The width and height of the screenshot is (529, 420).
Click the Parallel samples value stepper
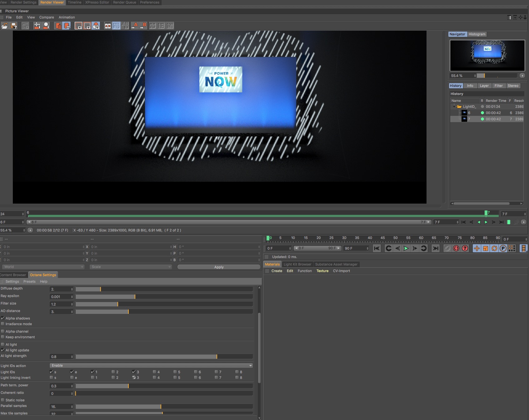click(x=72, y=407)
